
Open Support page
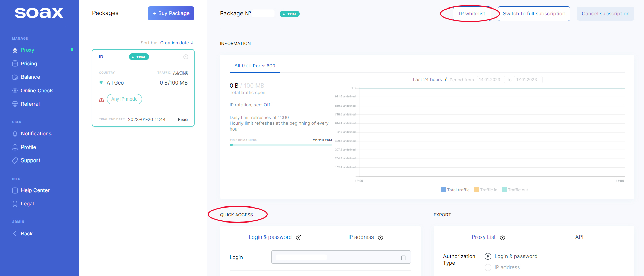pos(30,160)
